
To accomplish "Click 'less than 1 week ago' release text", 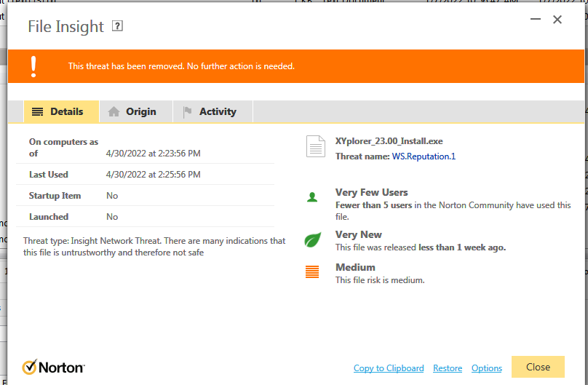I will (x=461, y=247).
